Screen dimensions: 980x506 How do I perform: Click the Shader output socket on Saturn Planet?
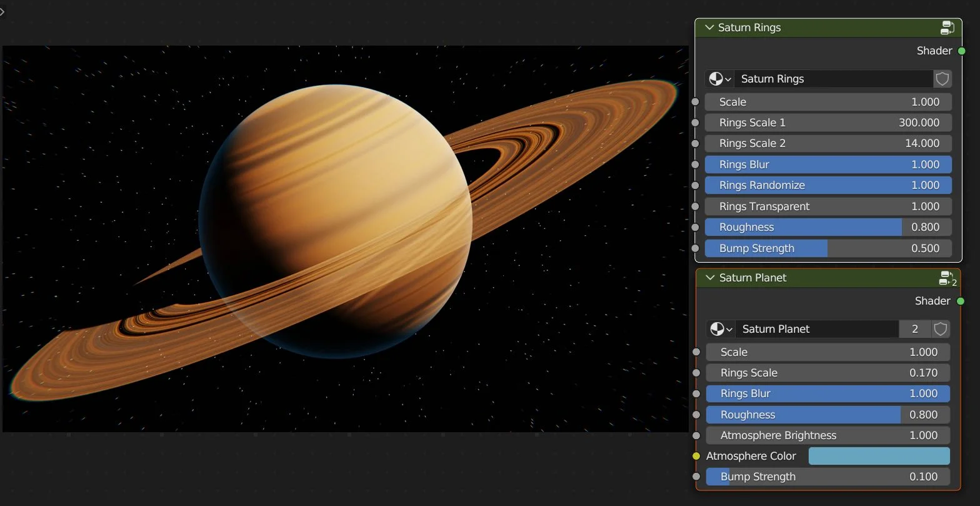pos(961,301)
